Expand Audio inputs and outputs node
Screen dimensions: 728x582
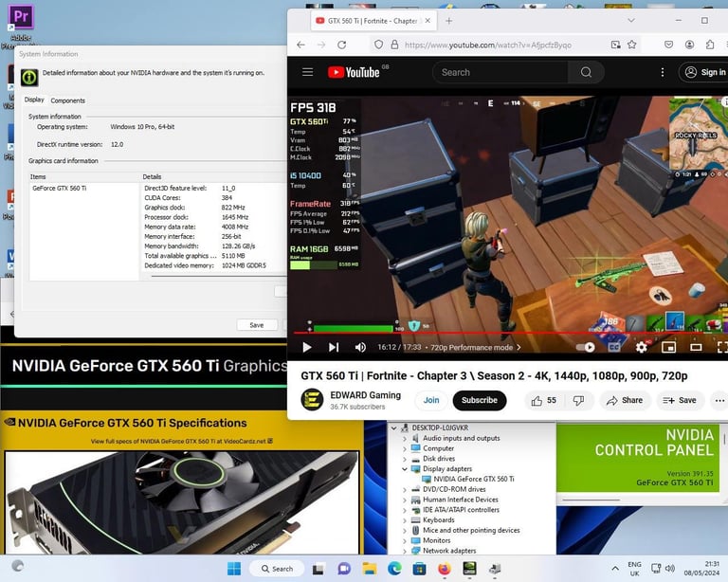(405, 439)
